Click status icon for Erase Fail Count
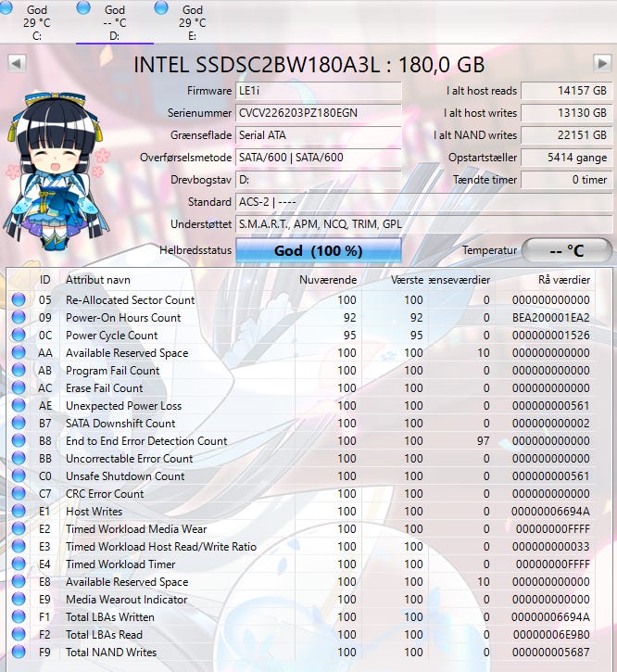 (19, 387)
